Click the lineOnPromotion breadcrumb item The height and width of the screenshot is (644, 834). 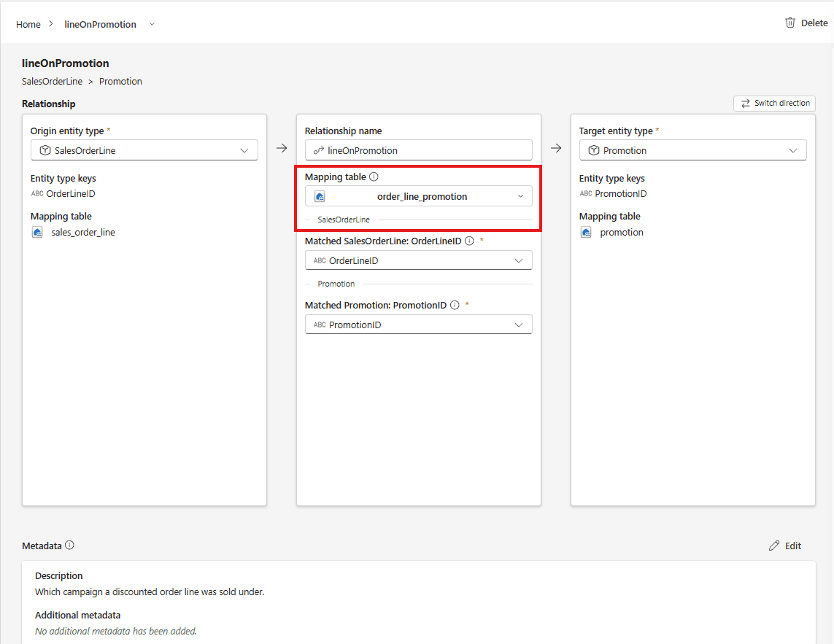point(100,25)
